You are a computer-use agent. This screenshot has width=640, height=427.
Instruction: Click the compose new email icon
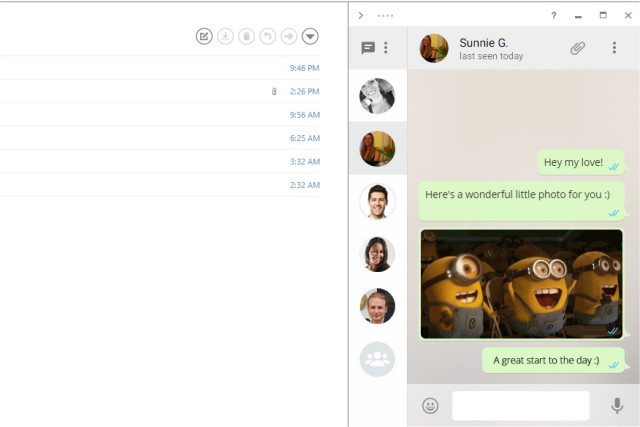pos(204,36)
